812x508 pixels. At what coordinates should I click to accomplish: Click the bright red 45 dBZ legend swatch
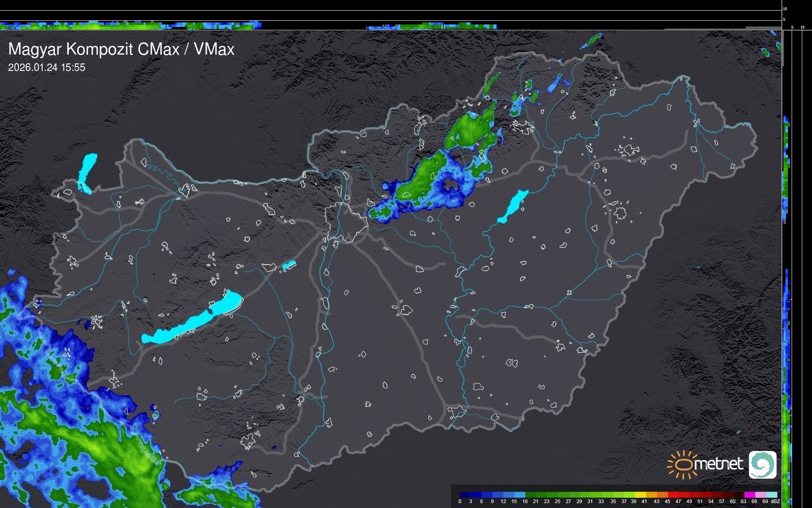(x=673, y=495)
